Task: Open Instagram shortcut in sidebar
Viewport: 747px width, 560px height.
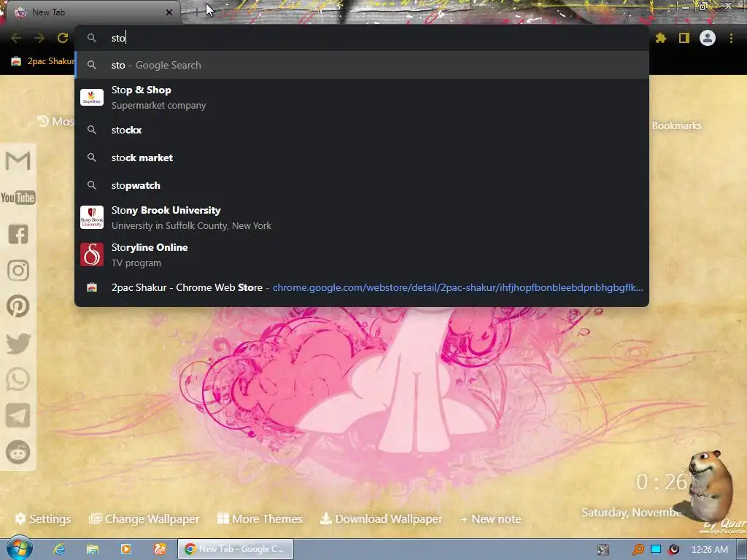Action: pyautogui.click(x=18, y=271)
